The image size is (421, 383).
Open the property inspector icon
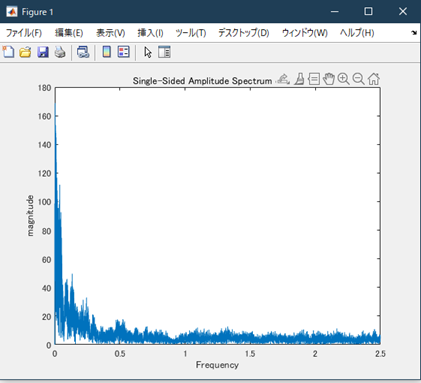pos(164,52)
